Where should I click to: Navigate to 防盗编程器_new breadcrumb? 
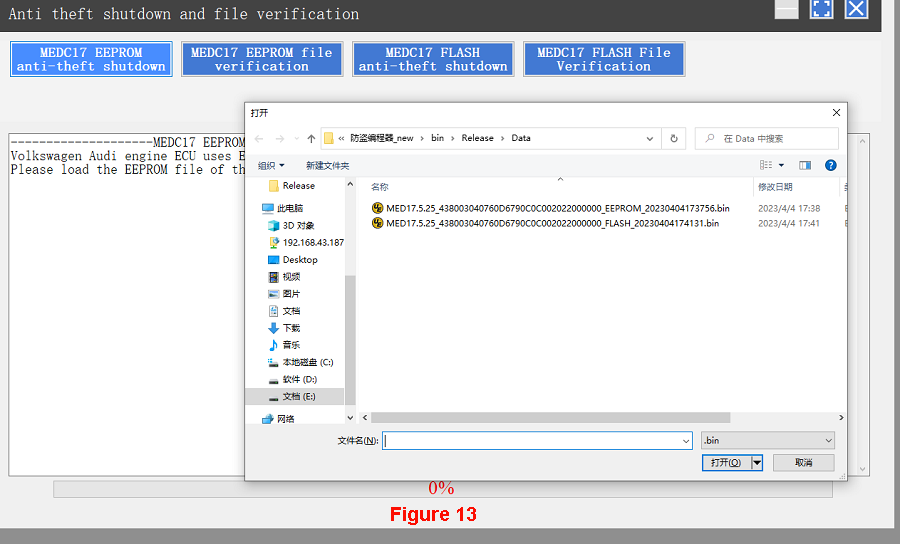[382, 138]
